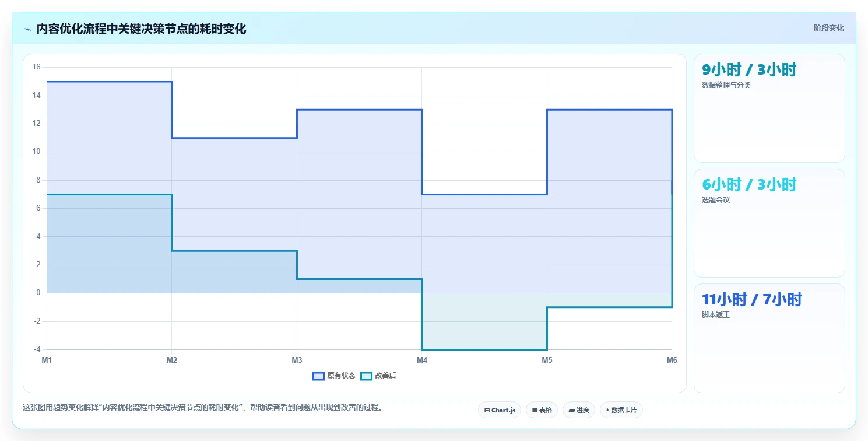Click the blue 原有状态 legend swatch
The width and height of the screenshot is (868, 441).
(x=318, y=376)
